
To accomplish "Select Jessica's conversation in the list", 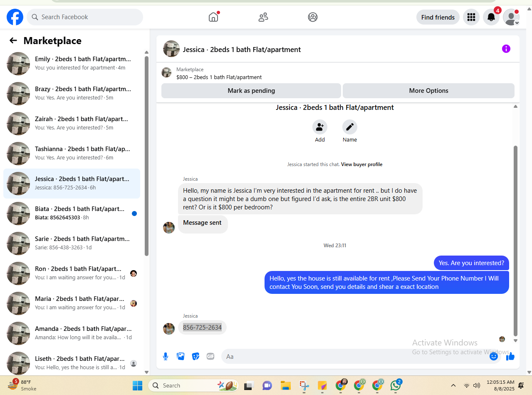I will pyautogui.click(x=72, y=184).
